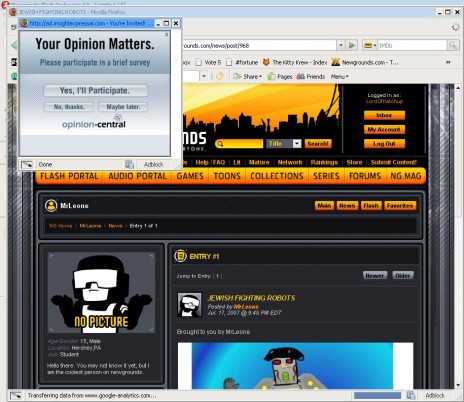This screenshot has width=464, height=402.
Task: Close the survey ad with small x
Action: (167, 34)
